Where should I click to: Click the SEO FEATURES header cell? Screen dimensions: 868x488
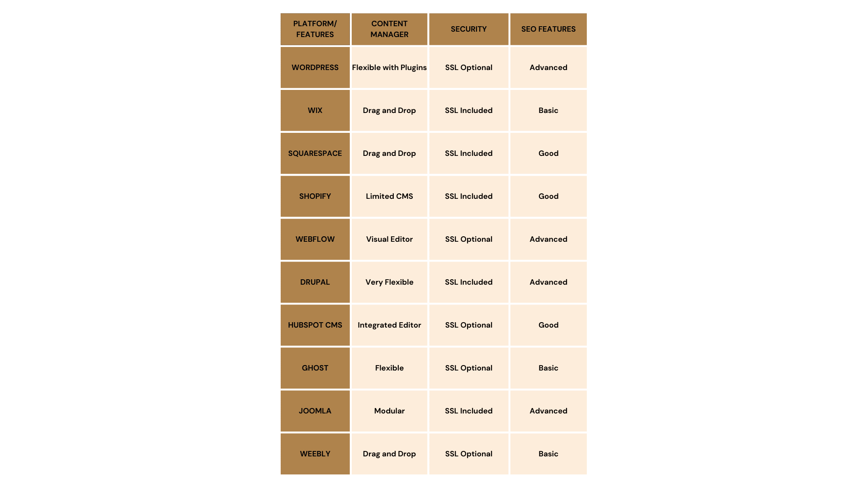click(548, 28)
